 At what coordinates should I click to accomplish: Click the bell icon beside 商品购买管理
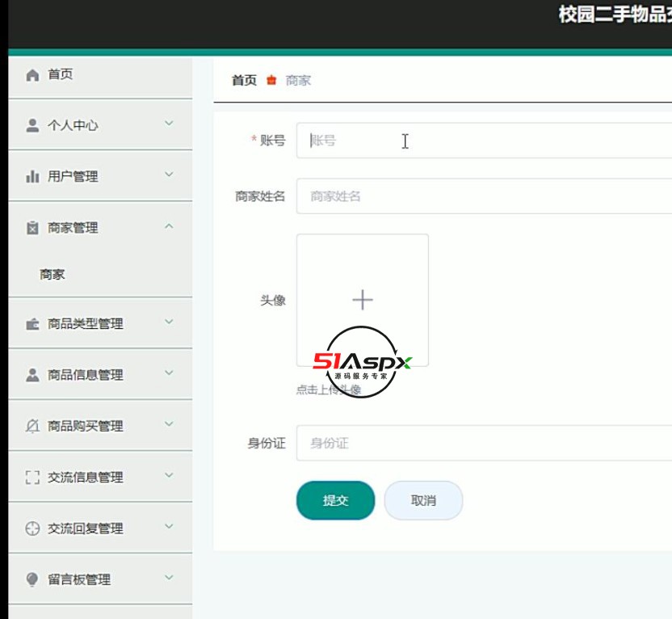click(32, 426)
